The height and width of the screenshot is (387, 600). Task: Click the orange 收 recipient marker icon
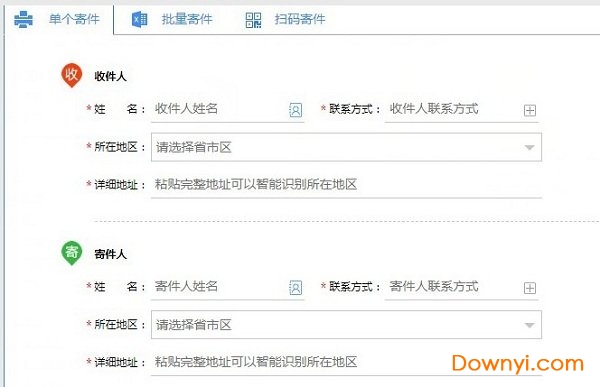point(72,75)
